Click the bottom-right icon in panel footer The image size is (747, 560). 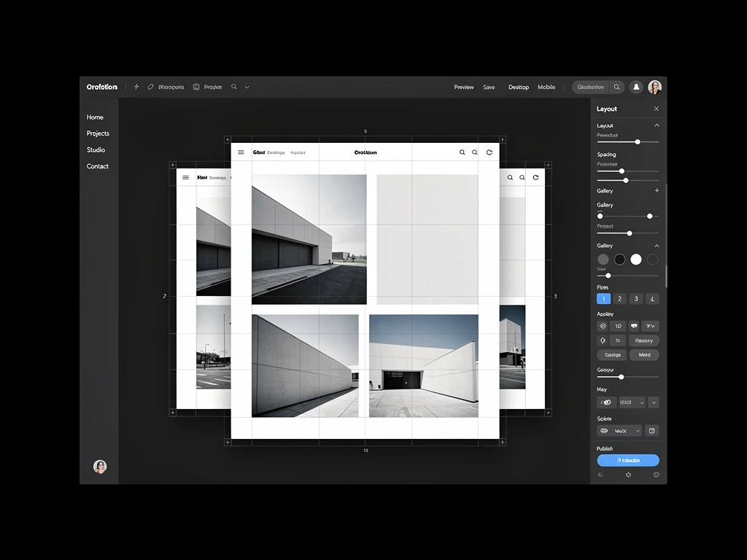coord(656,475)
